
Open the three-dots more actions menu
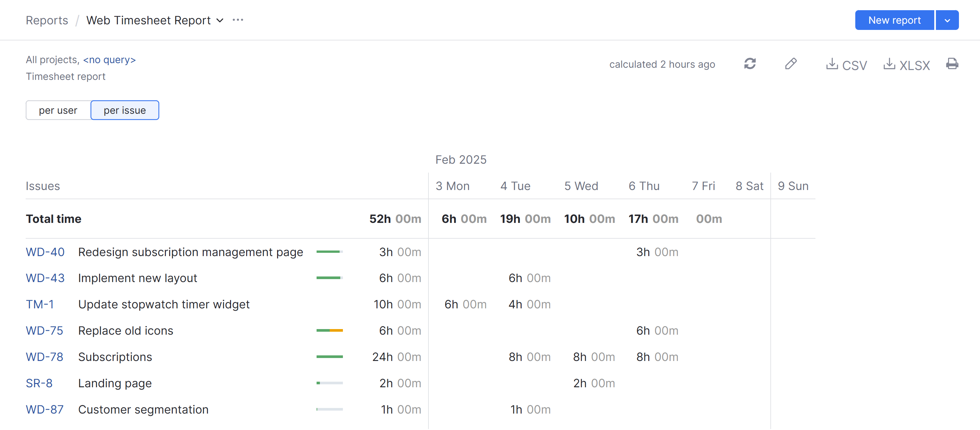click(x=238, y=20)
